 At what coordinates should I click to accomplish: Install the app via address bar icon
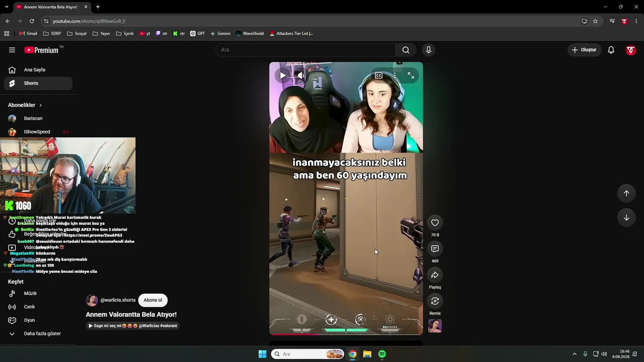click(x=584, y=21)
